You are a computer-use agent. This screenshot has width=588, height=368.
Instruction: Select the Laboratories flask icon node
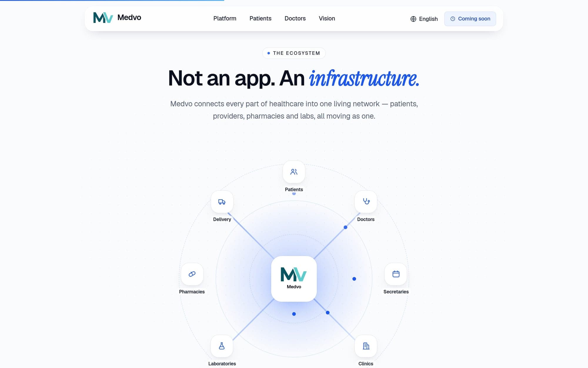[x=222, y=346]
